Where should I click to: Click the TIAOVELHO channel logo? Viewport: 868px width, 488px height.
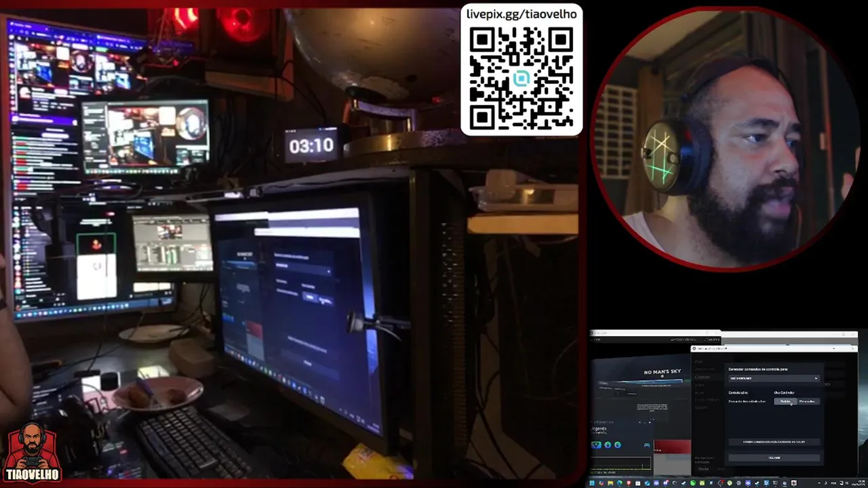pos(33,453)
